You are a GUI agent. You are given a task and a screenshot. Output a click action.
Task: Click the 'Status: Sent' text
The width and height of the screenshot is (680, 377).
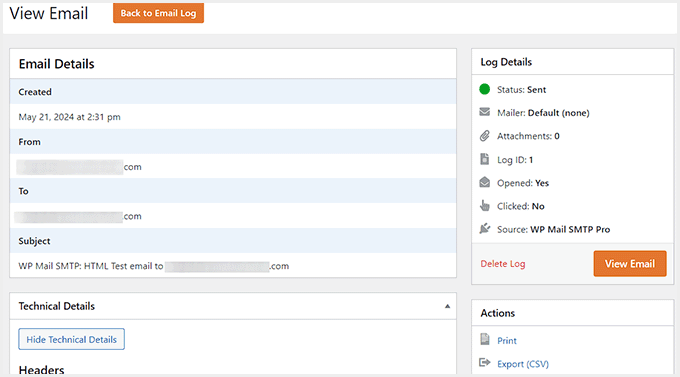tap(521, 90)
